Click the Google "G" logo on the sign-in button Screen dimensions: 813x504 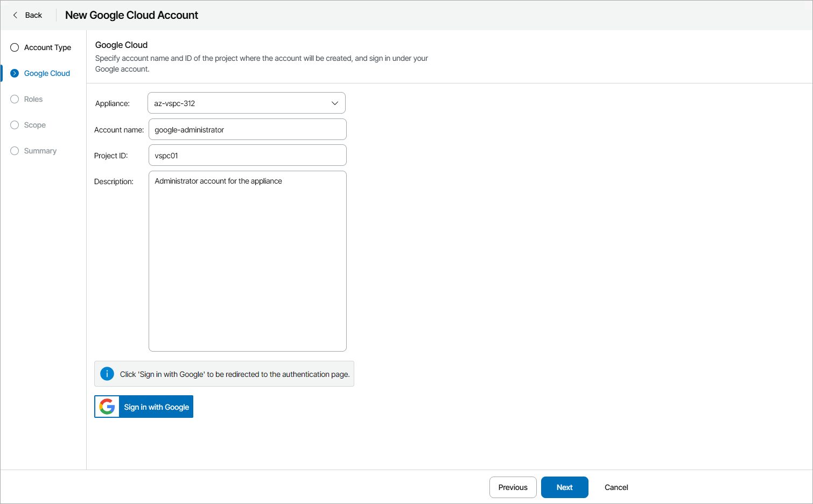coord(107,407)
